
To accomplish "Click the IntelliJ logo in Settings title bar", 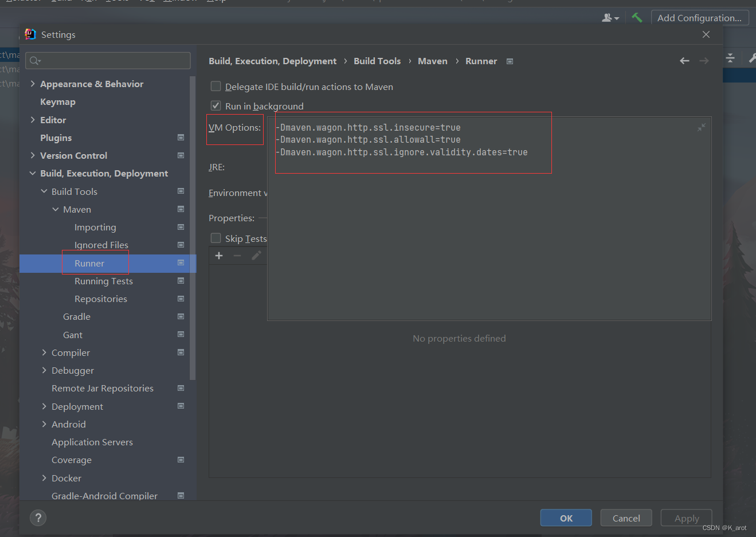I will coord(30,34).
